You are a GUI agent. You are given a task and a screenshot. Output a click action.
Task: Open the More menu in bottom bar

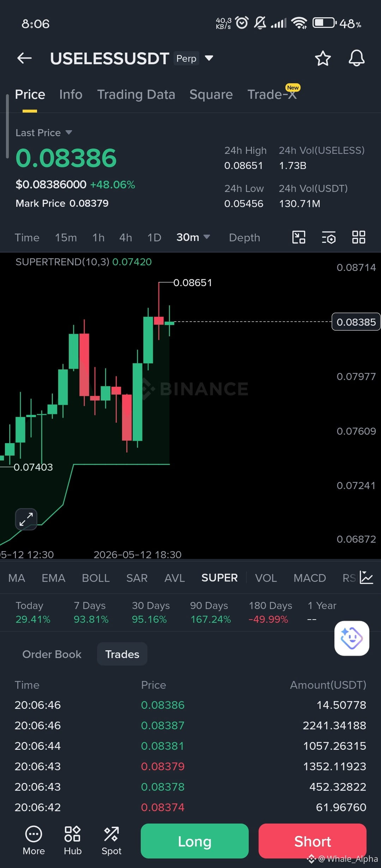click(34, 840)
